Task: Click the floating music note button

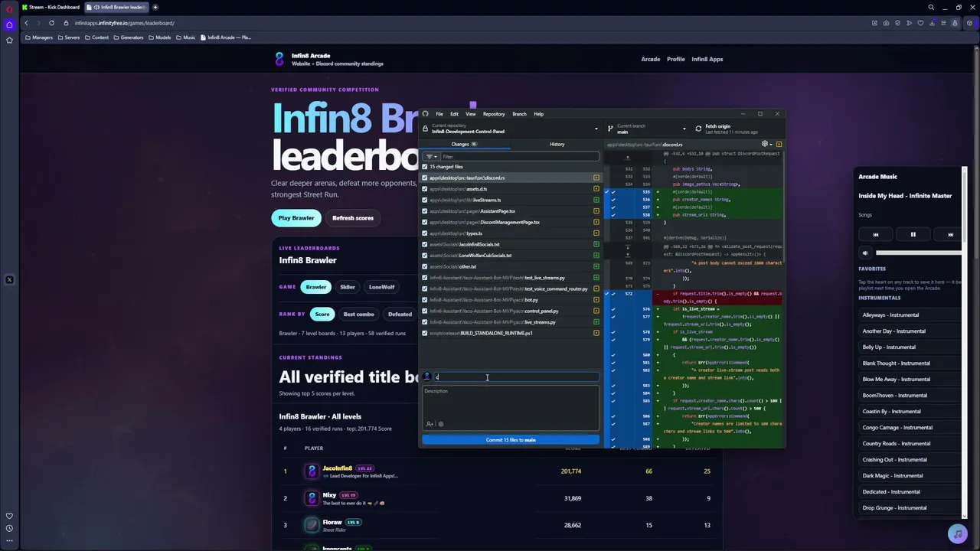Action: coord(956,533)
